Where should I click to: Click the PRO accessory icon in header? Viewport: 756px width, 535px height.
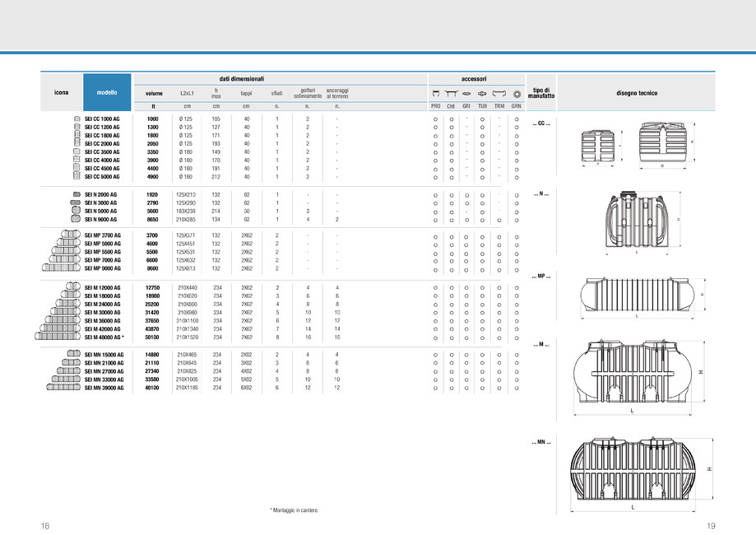click(x=436, y=93)
